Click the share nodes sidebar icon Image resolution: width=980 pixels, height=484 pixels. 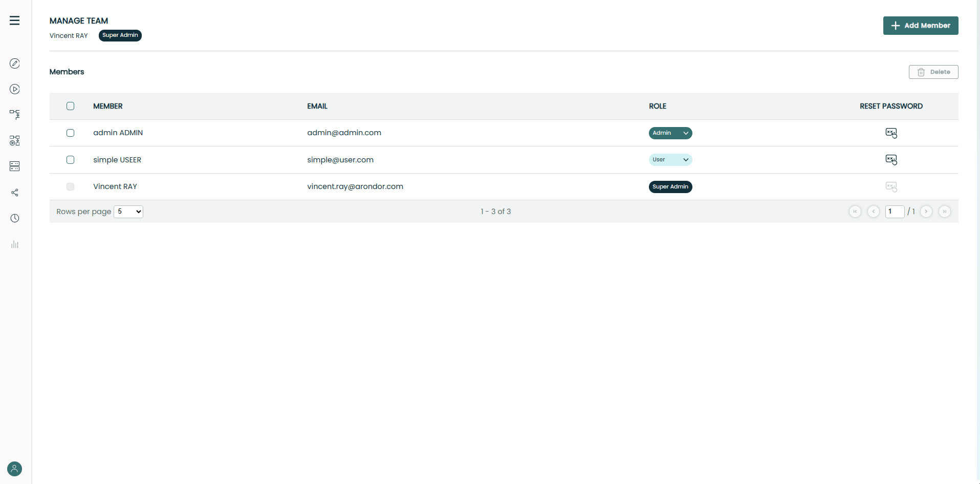[15, 193]
